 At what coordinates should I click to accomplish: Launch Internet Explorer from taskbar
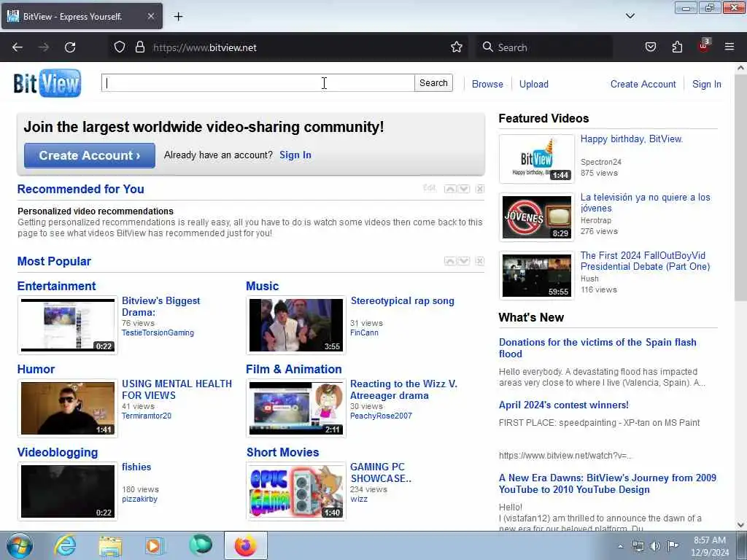65,545
